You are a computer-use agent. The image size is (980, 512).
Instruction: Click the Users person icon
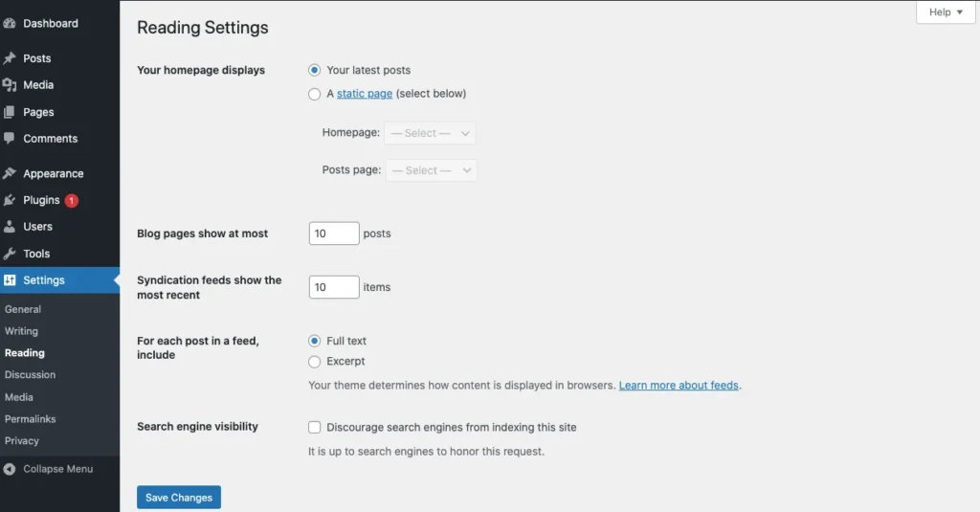click(x=10, y=227)
